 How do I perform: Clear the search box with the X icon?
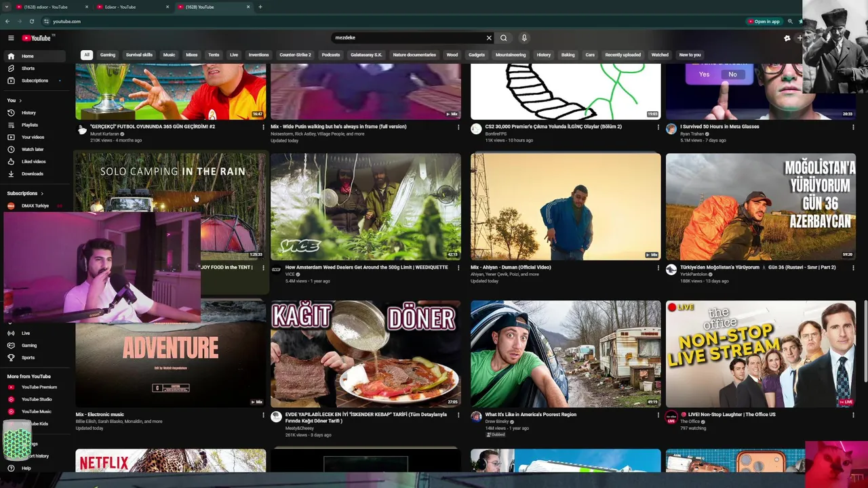click(488, 38)
